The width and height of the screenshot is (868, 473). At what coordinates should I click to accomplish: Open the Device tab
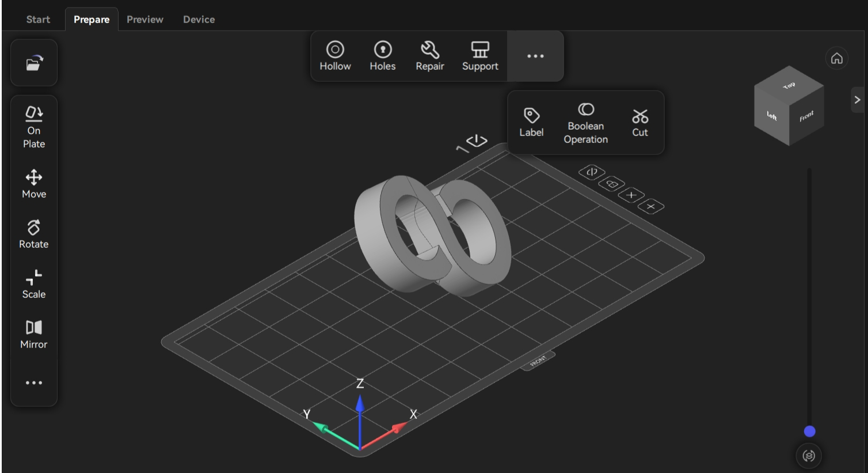click(199, 19)
